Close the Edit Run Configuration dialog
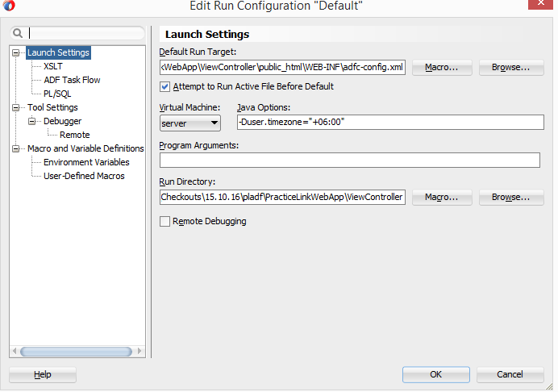 click(540, 4)
